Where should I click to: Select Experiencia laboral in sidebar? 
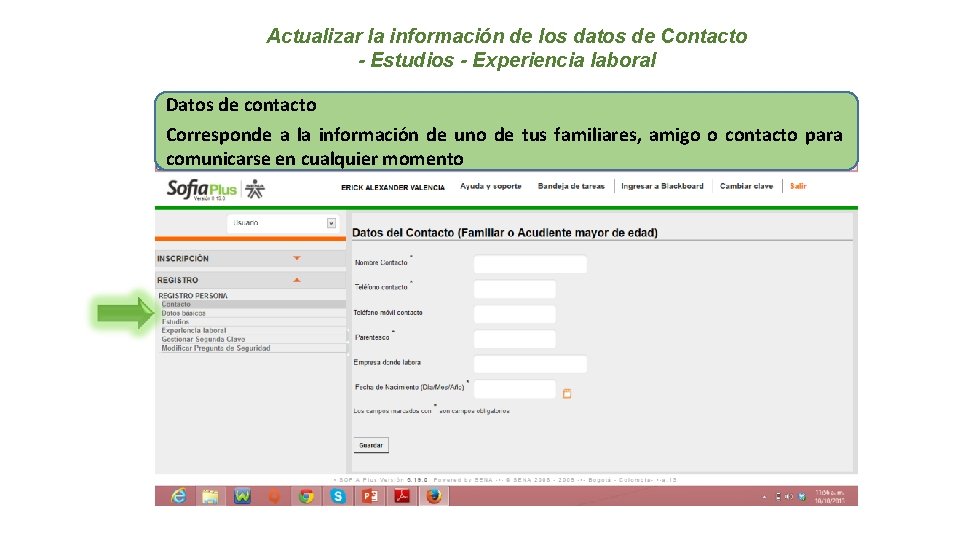coord(193,330)
